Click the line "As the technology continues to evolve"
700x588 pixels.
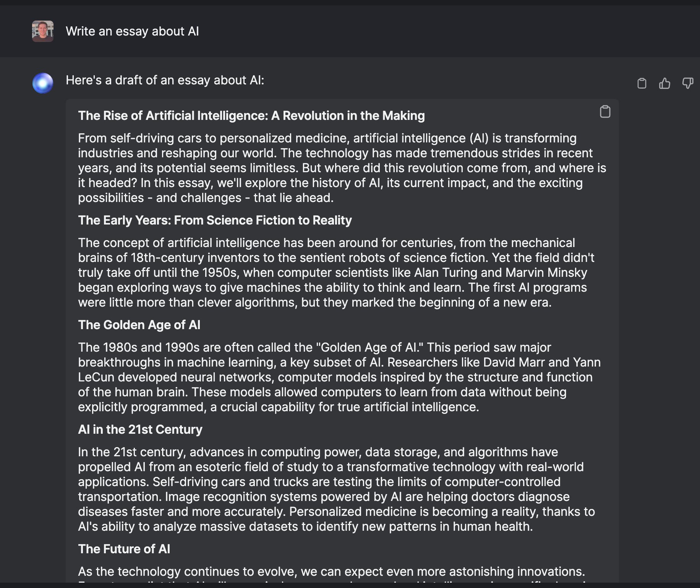[332, 572]
